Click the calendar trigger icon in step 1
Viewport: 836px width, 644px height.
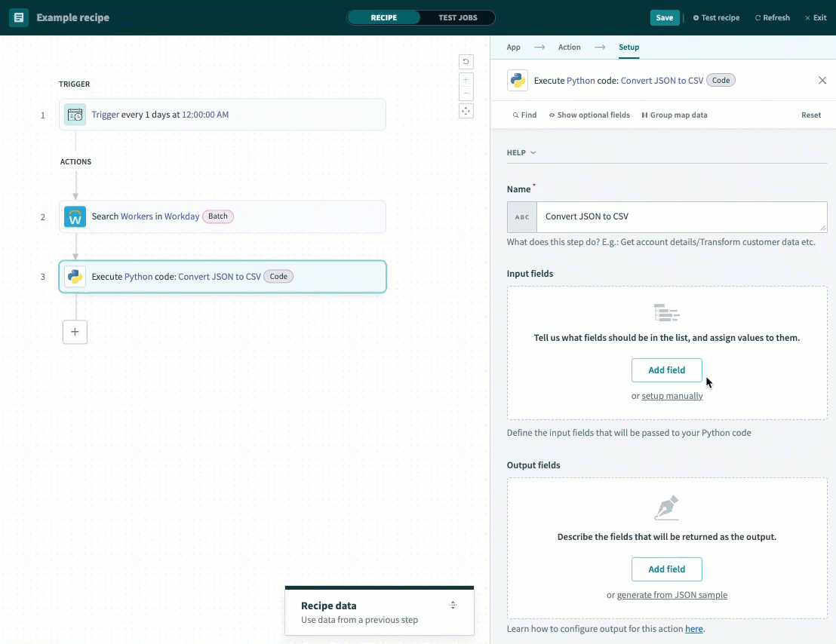[x=75, y=115]
